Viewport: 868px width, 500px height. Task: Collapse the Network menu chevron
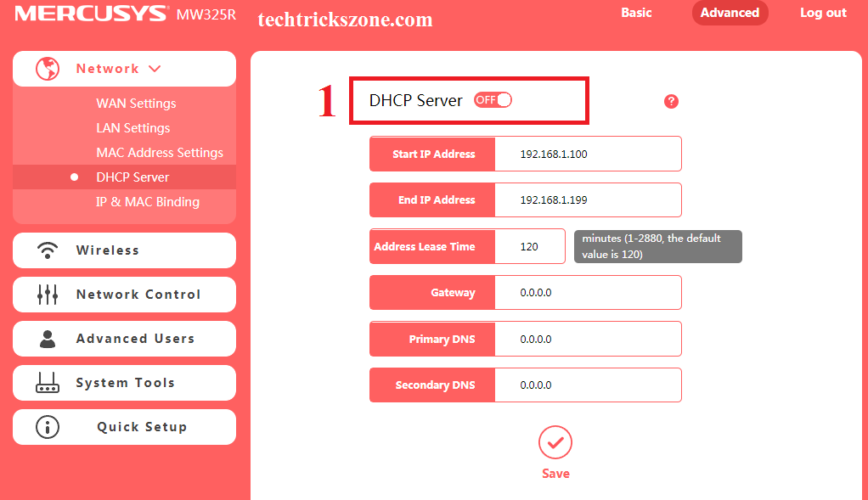(x=155, y=69)
